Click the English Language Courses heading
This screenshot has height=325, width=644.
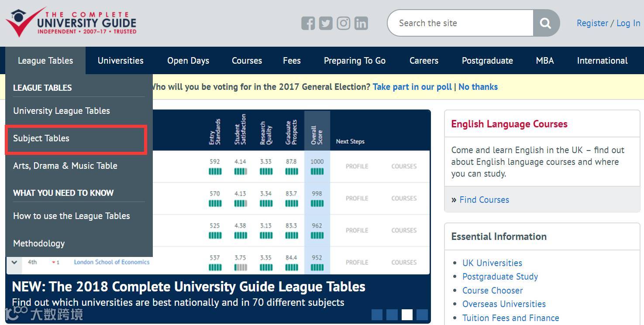(509, 124)
